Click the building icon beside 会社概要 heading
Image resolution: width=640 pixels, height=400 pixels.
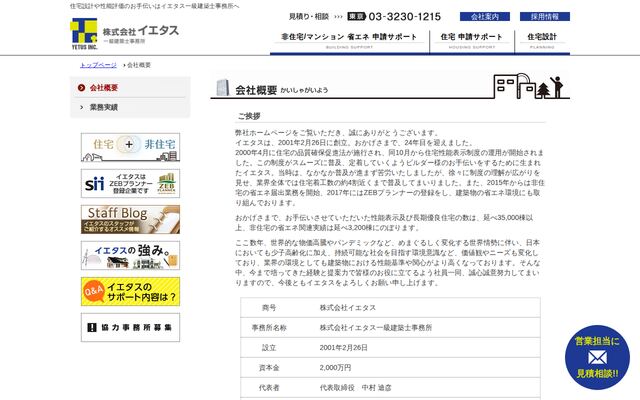point(222,87)
